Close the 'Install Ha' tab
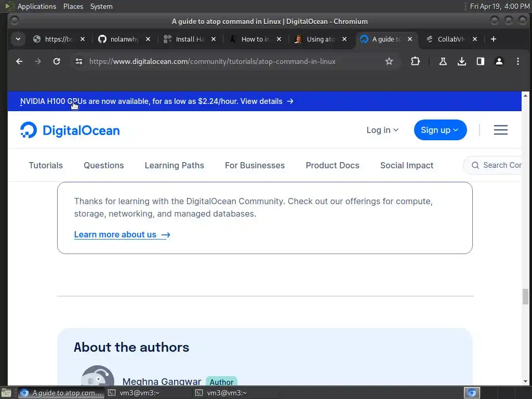The height and width of the screenshot is (399, 532). pos(214,39)
